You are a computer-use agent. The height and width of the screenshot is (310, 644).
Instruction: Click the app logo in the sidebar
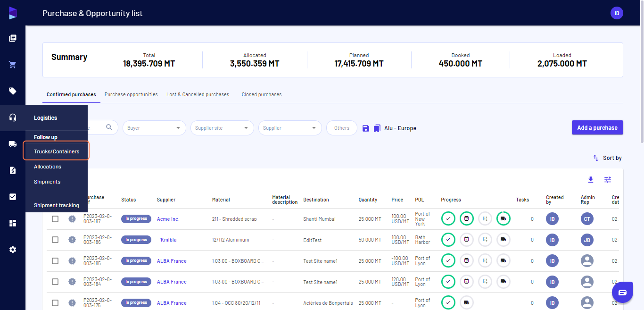point(13,13)
